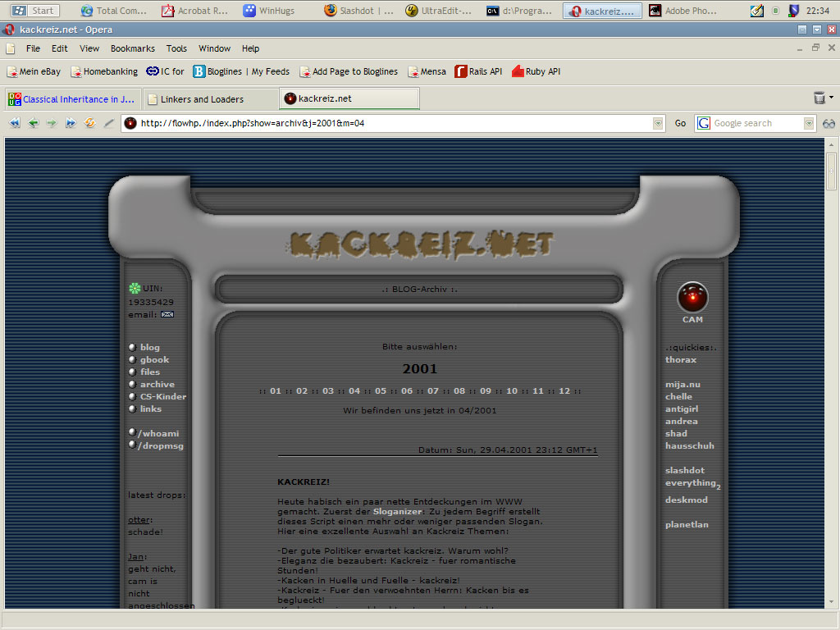Click the page's vertical scrollbar thumb
840x630 pixels.
[832, 171]
